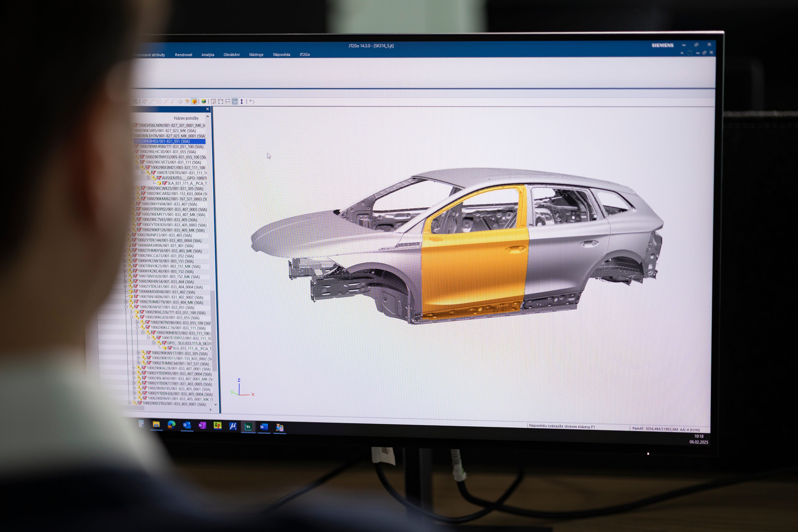Click the tree scrollbar up arrow

(x=208, y=116)
